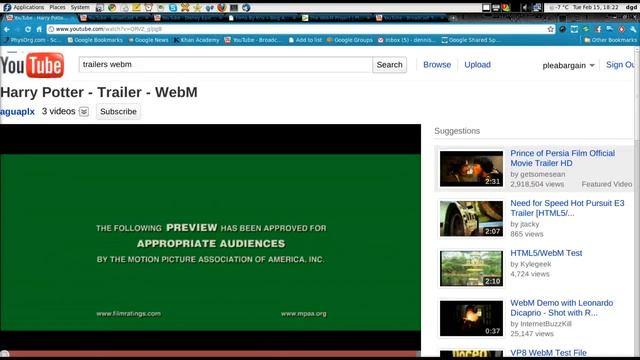Switch to the YouTube Disney tab

click(189, 18)
